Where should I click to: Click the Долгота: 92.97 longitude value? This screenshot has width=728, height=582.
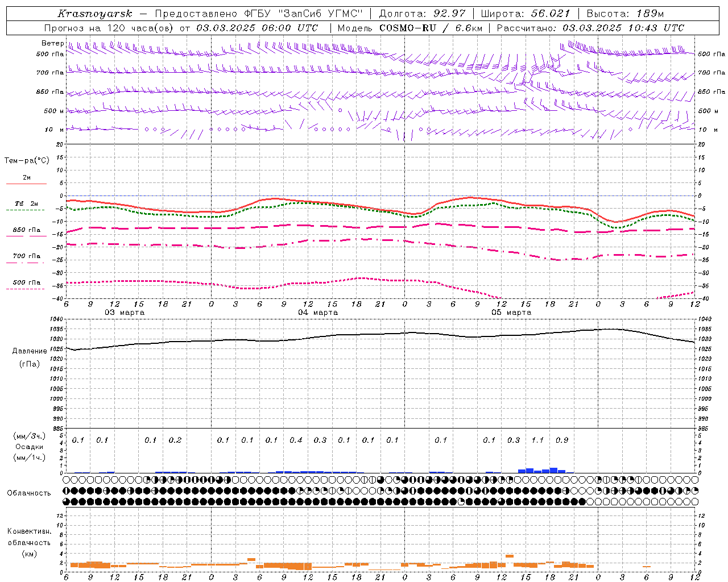(422, 14)
